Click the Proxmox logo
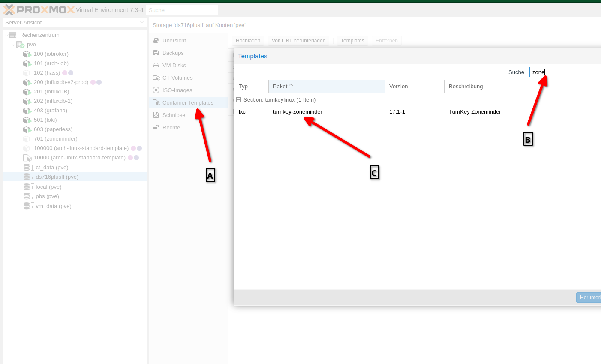Screen dimensions: 601x364 click(x=39, y=9)
